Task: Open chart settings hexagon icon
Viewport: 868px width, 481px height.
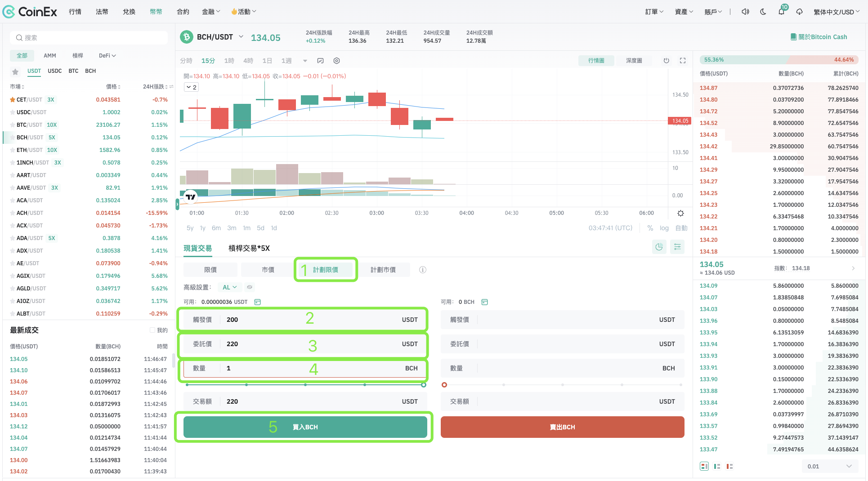Action: pos(336,61)
